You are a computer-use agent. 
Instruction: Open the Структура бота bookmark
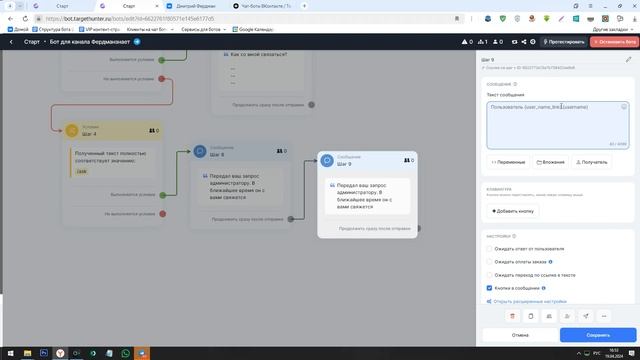point(53,29)
